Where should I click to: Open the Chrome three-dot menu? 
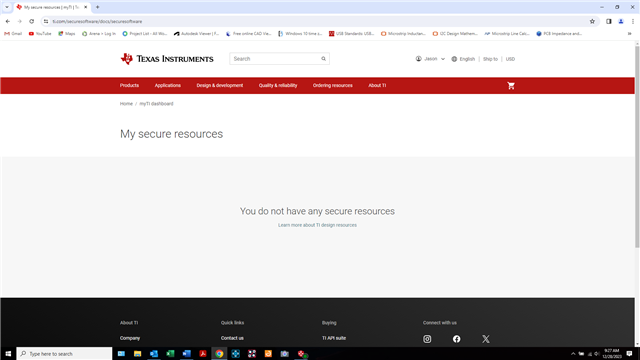tap(633, 21)
